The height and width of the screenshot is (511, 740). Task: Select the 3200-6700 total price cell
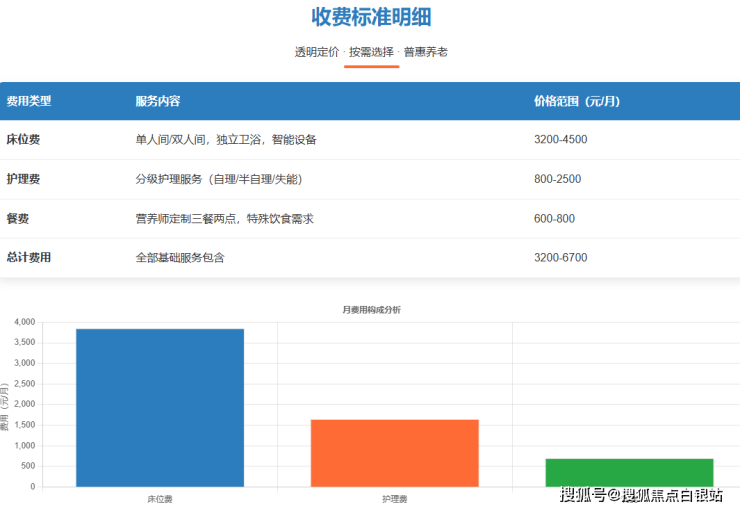560,257
